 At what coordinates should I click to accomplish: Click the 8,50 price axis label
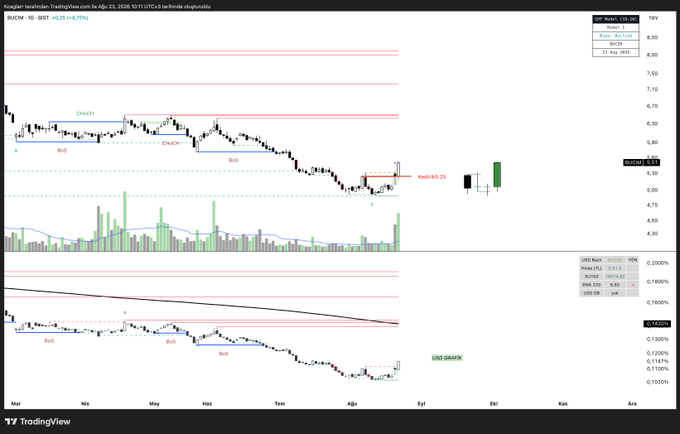[652, 38]
